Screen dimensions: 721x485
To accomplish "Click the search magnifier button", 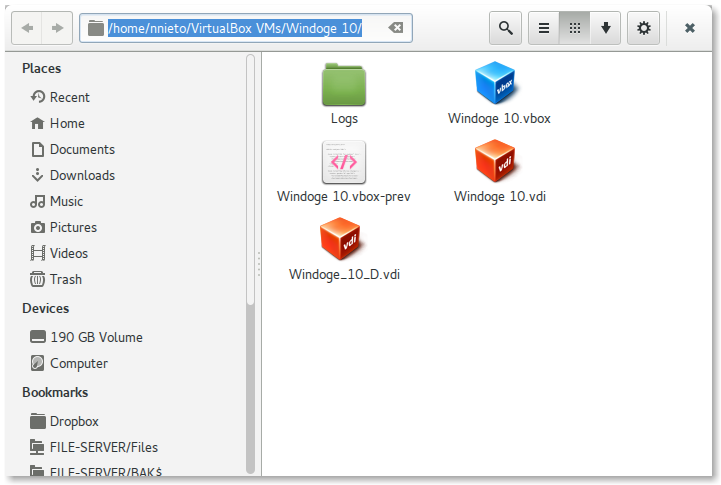I will [506, 28].
